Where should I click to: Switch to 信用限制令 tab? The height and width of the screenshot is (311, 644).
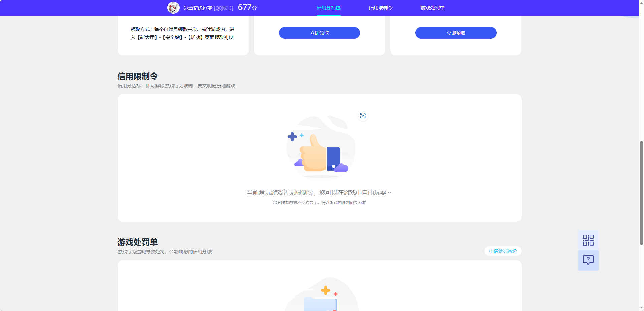pyautogui.click(x=380, y=8)
